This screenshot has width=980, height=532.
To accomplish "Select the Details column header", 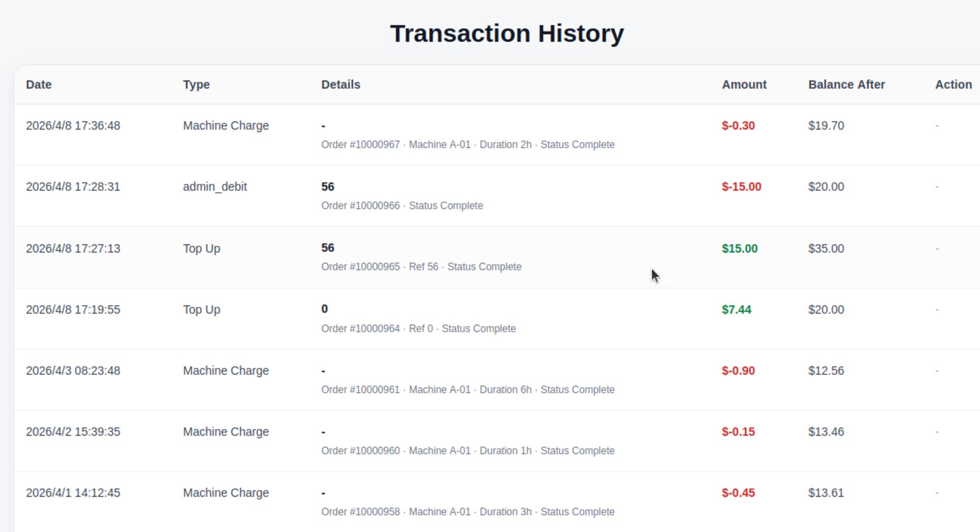I will 340,85.
